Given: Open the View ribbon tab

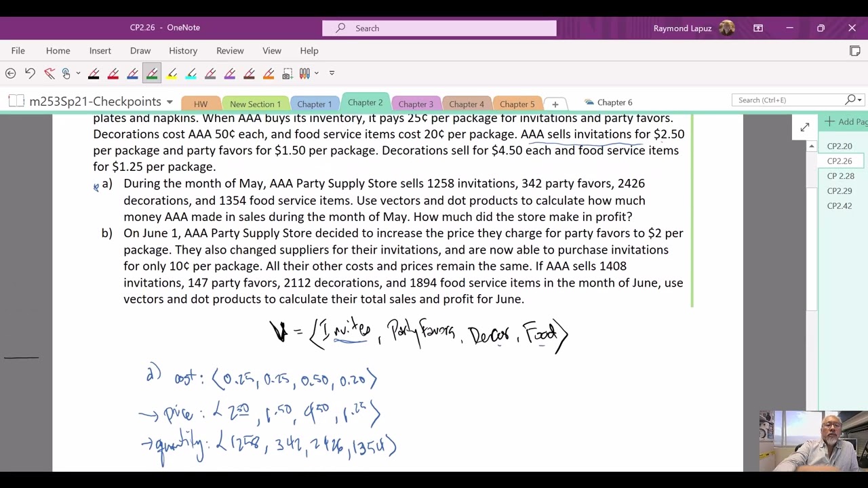Looking at the screenshot, I should pyautogui.click(x=272, y=51).
